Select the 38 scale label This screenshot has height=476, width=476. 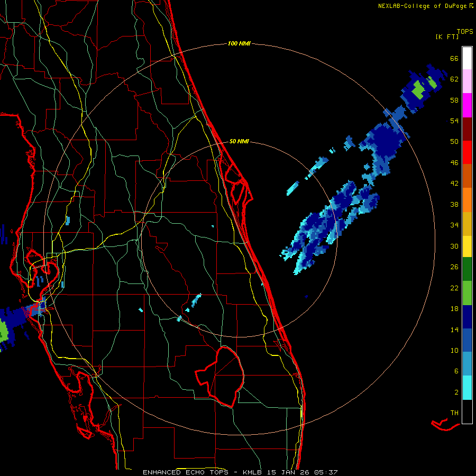(454, 204)
